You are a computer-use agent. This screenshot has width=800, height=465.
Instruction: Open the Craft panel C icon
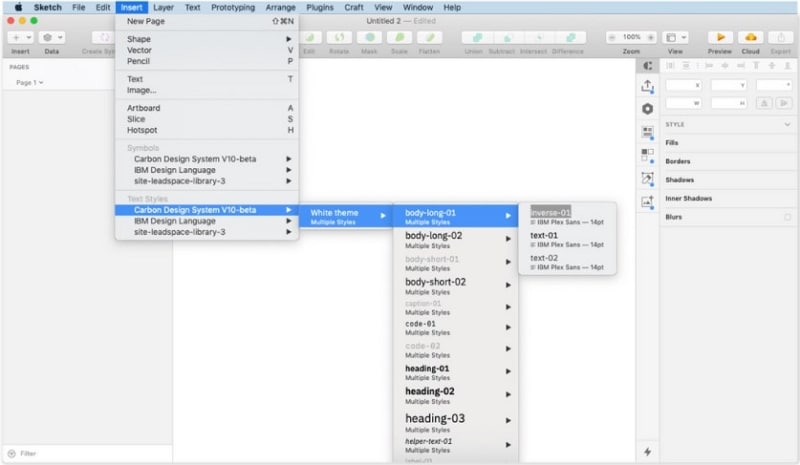(x=647, y=65)
